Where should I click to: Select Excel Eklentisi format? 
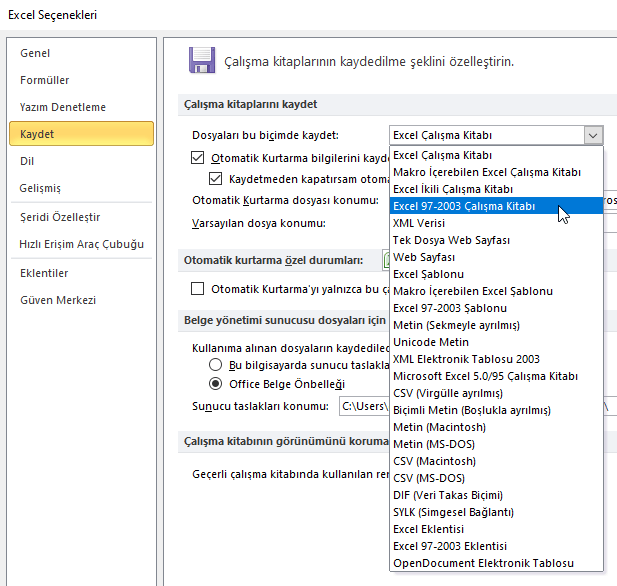(496, 529)
